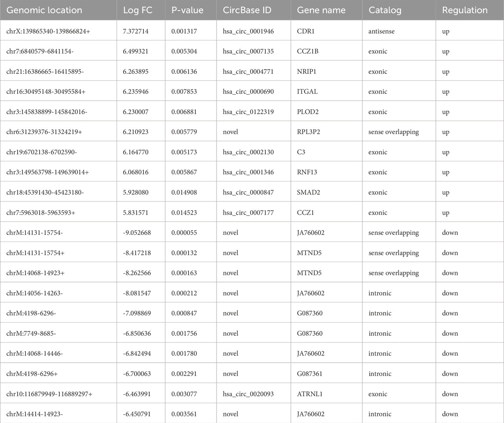Select the Log FC value -9.052668

pos(137,233)
